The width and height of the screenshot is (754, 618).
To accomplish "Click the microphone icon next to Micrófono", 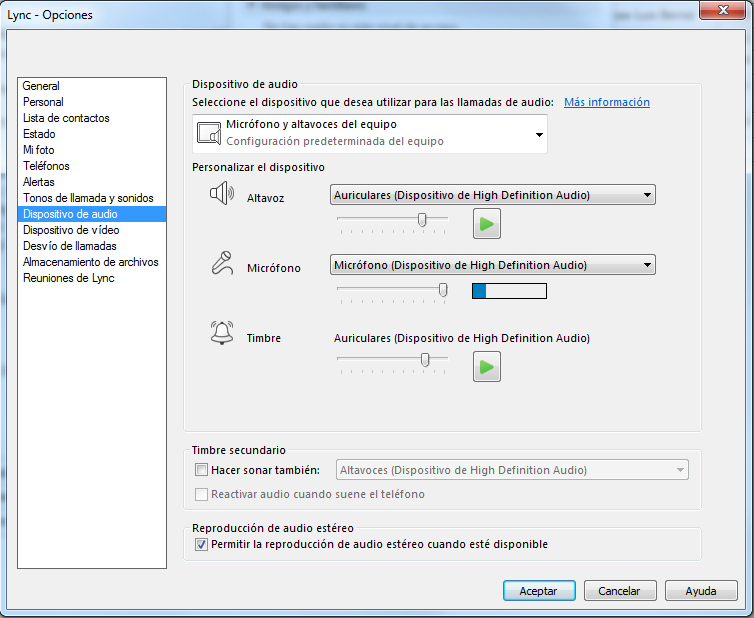I will click(222, 263).
